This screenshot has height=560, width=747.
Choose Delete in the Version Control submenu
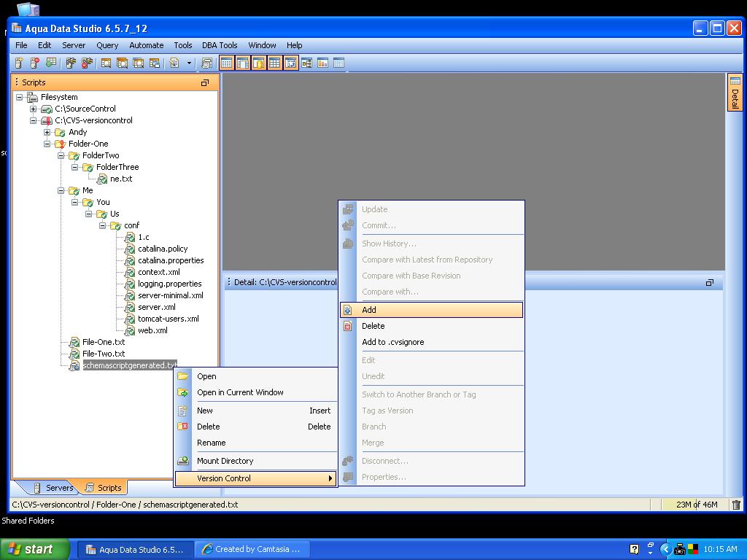pyautogui.click(x=432, y=326)
